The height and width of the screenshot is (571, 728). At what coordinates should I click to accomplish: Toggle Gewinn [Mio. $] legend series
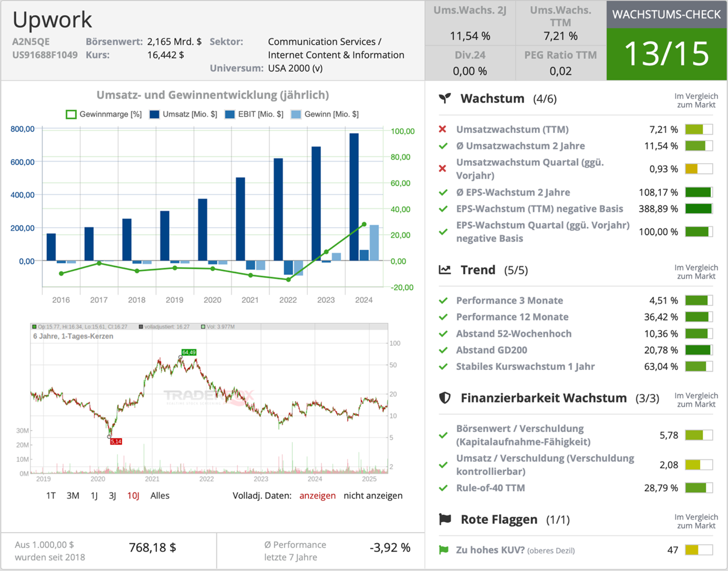325,114
